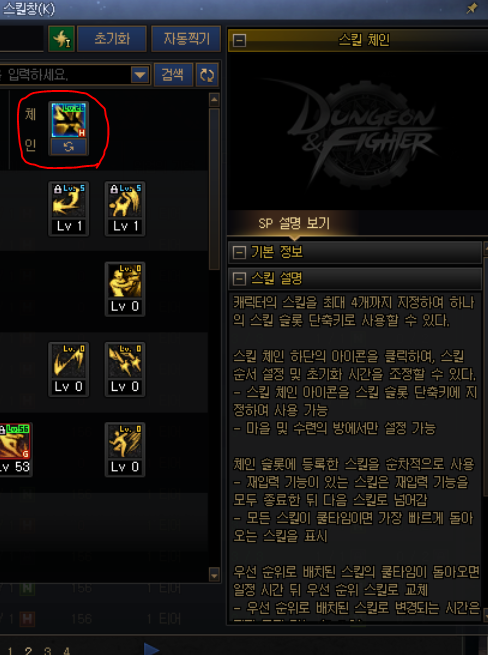Collapse the 기본 정보 section
The image size is (488, 655).
coord(239,252)
